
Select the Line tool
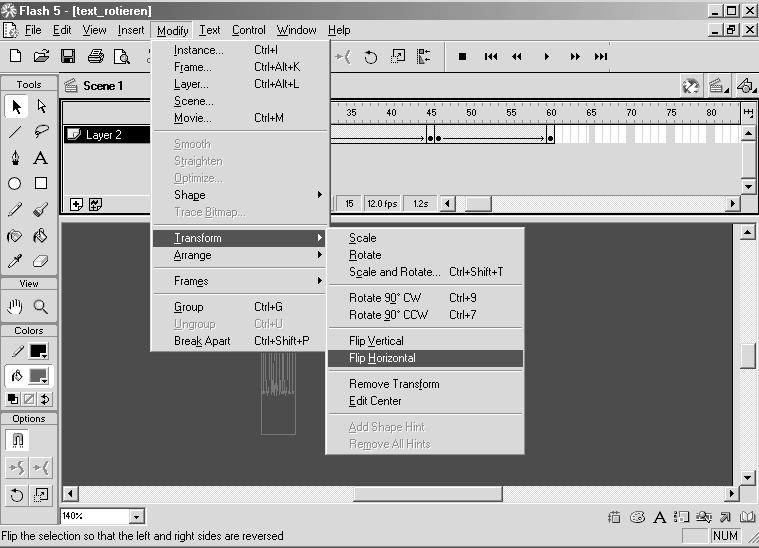click(x=15, y=132)
